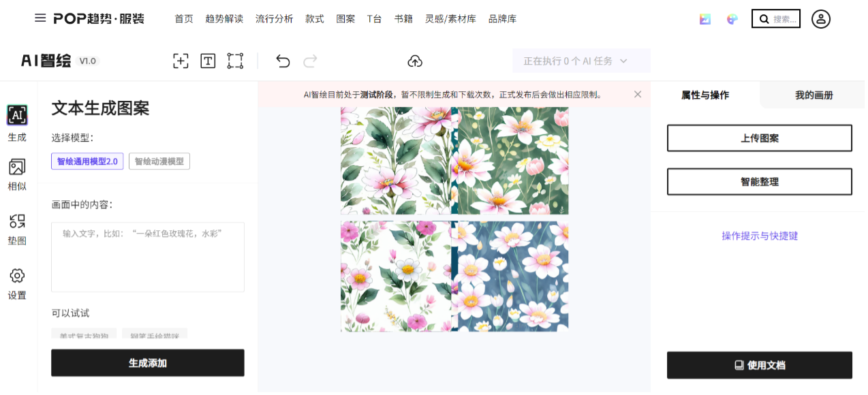Click the first 可以试试 suggestion chip
868x395 pixels.
pyautogui.click(x=84, y=334)
